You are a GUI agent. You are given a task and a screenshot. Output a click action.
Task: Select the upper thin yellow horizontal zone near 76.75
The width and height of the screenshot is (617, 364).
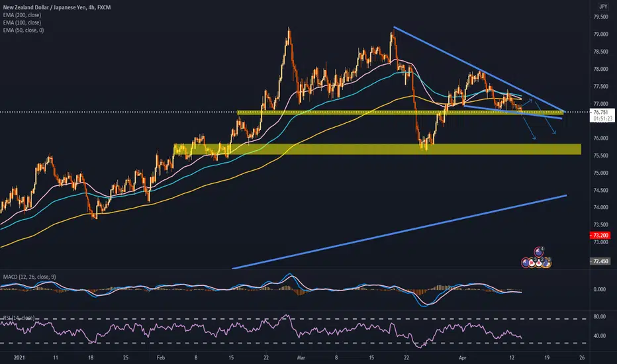(x=400, y=113)
